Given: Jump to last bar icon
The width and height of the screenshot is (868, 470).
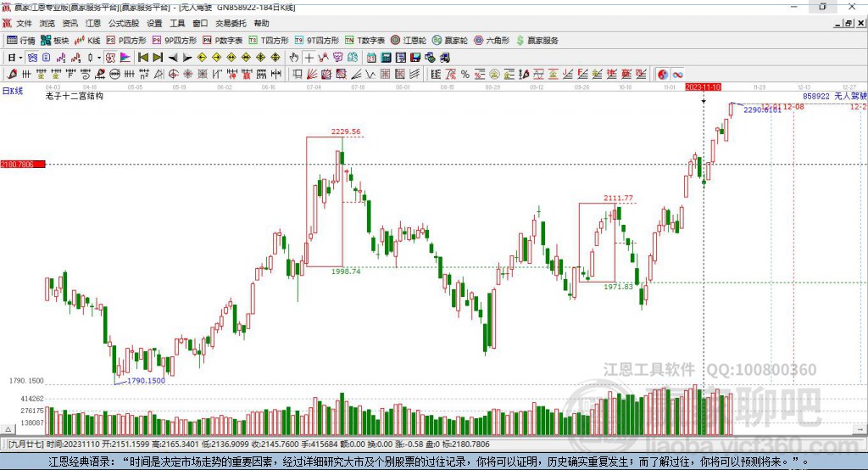Looking at the screenshot, I should click(158, 58).
